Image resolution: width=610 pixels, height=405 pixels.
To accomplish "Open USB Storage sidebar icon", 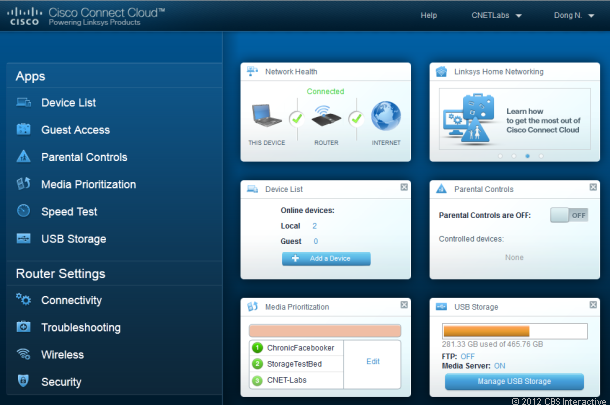I will click(23, 238).
